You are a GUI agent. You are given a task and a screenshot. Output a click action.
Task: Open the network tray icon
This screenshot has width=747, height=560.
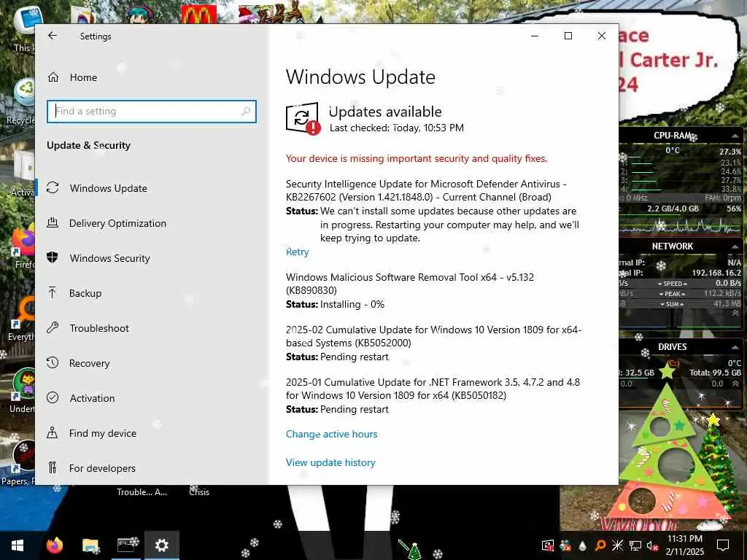pos(635,545)
